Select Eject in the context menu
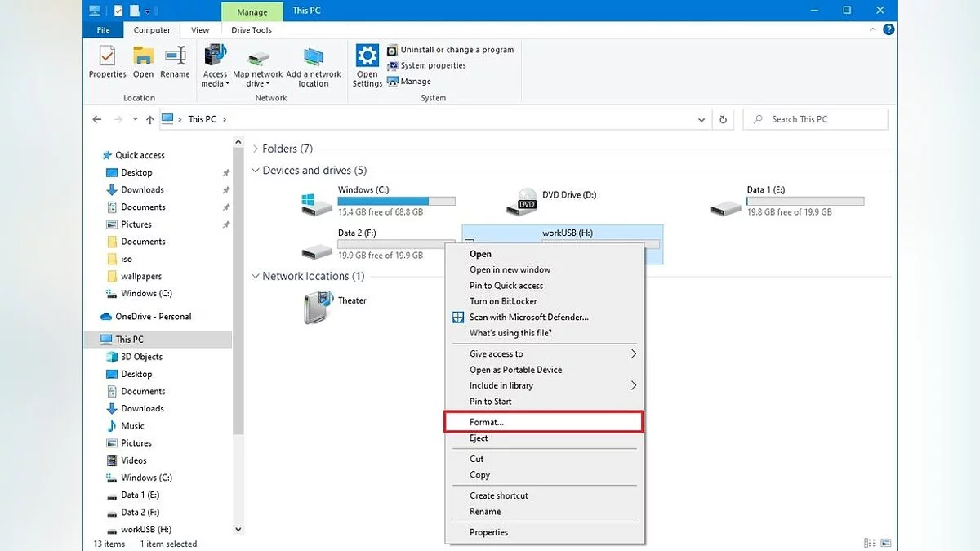 pyautogui.click(x=479, y=438)
